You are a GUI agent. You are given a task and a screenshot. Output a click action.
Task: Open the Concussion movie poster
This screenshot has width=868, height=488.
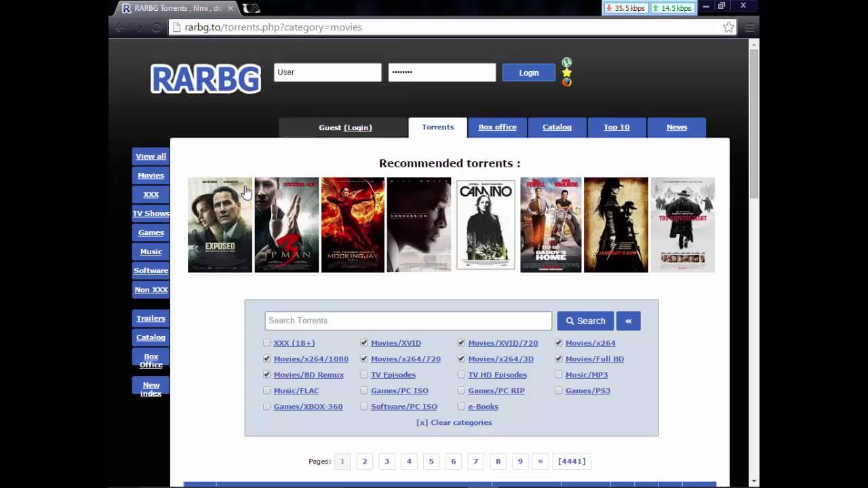[418, 225]
